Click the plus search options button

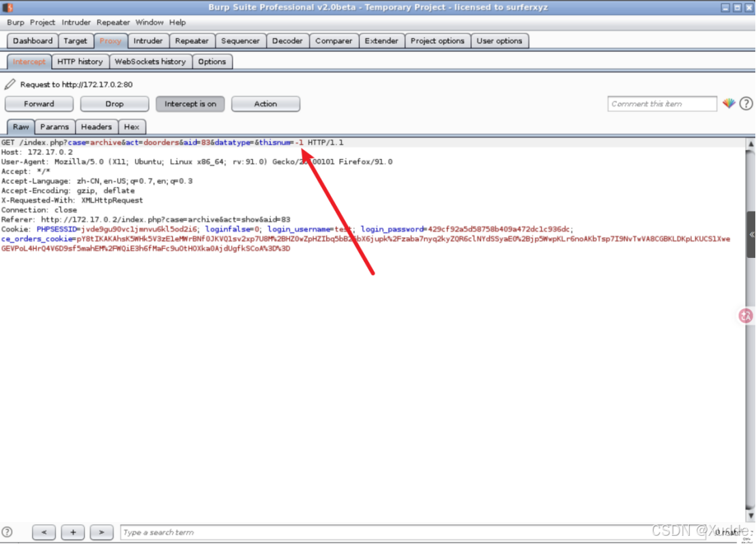(73, 532)
